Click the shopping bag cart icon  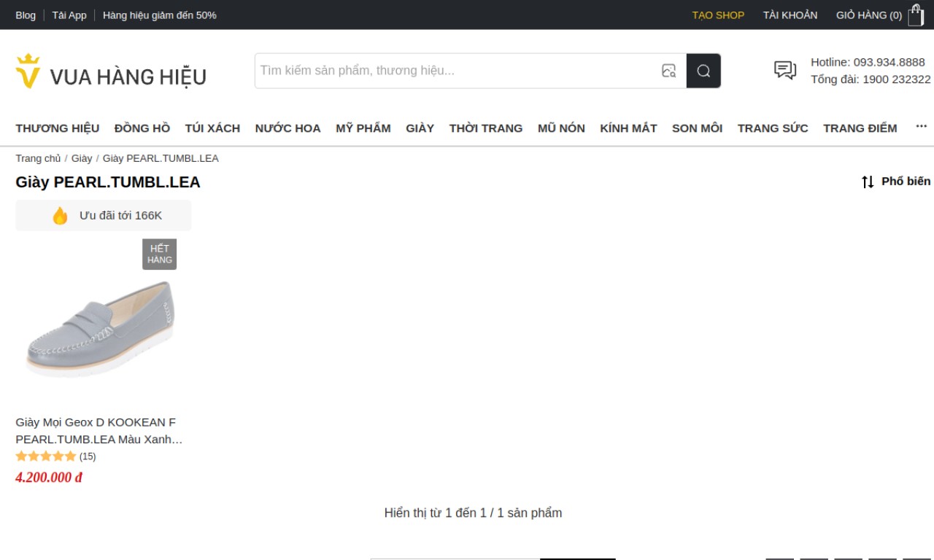[916, 15]
